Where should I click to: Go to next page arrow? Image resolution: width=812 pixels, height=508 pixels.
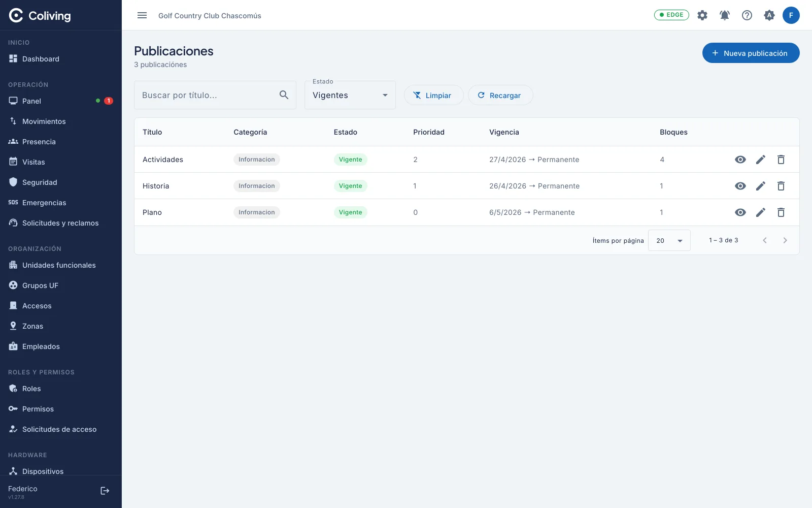pos(785,240)
